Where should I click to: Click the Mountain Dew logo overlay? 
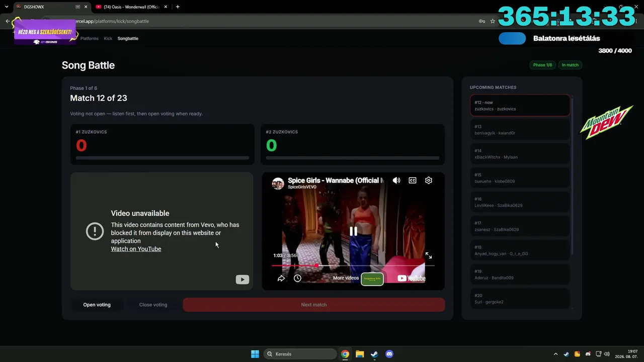pyautogui.click(x=606, y=122)
